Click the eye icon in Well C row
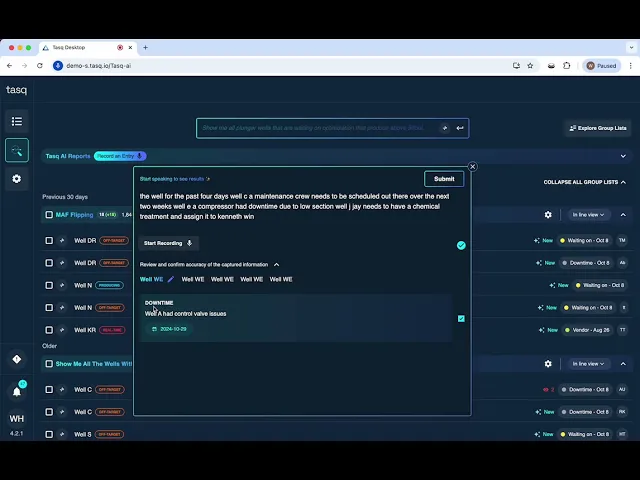 pyautogui.click(x=546, y=389)
